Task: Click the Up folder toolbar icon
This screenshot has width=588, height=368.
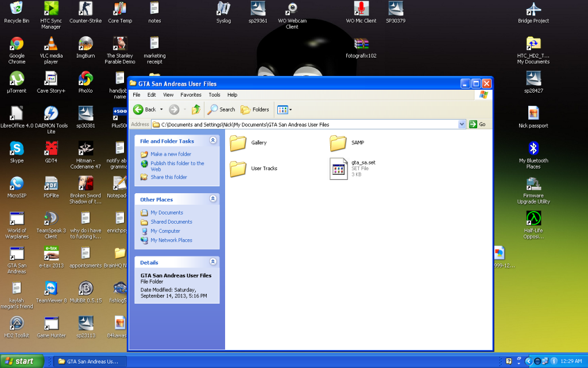Action: click(196, 109)
